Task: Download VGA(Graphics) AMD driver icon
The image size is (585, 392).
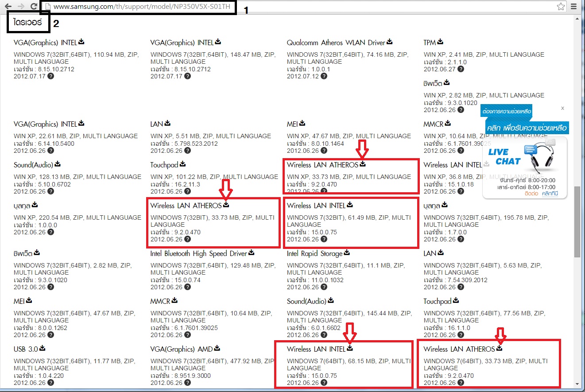Action: (217, 349)
